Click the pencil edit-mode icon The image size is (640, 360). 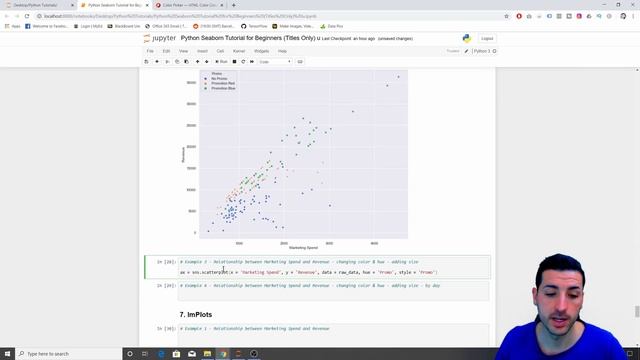coord(466,51)
